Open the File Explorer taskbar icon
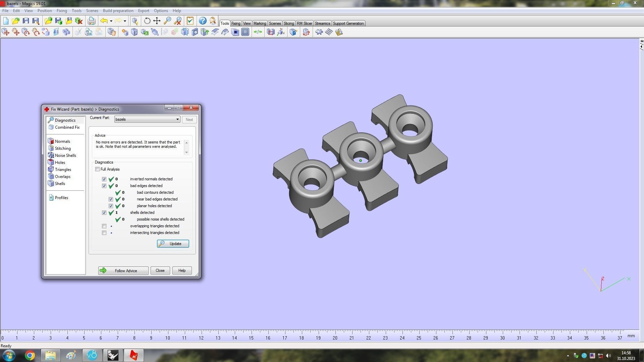The width and height of the screenshot is (644, 362). click(x=51, y=355)
